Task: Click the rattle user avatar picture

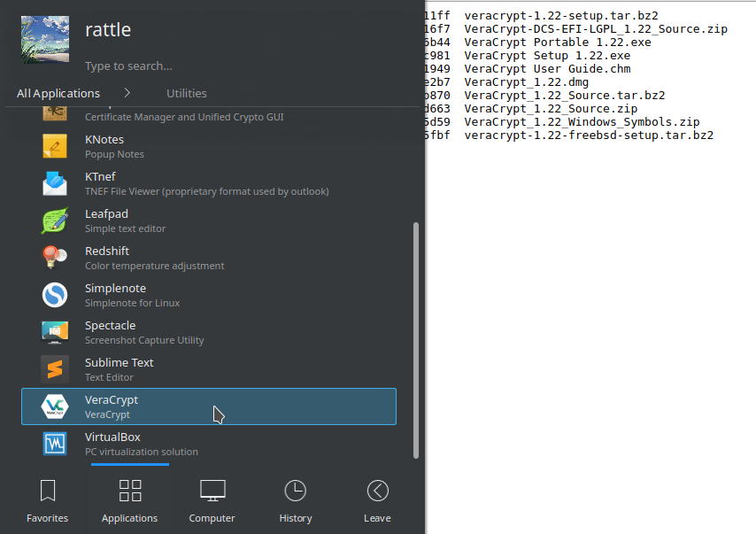Action: click(45, 40)
